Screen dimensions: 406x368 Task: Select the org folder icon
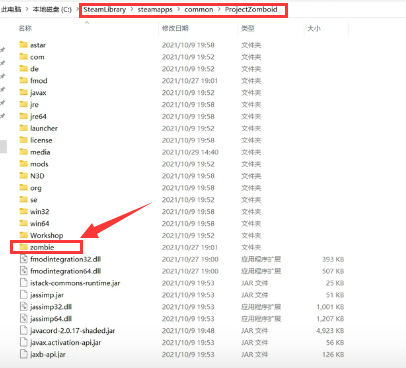point(23,188)
